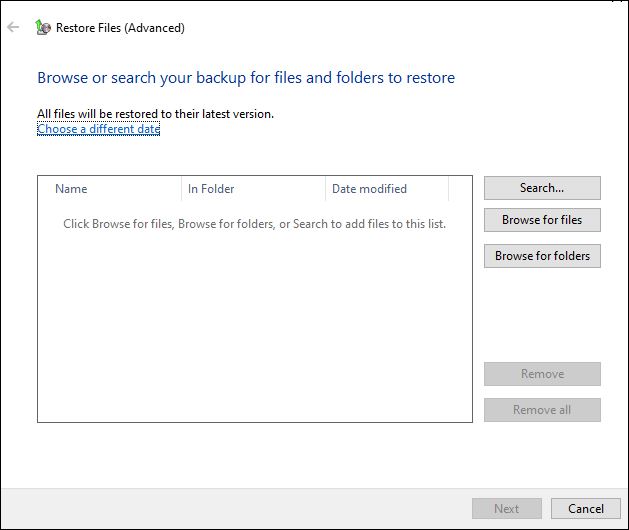Screen dimensions: 629x530
Task: Click the Next button
Action: click(507, 509)
